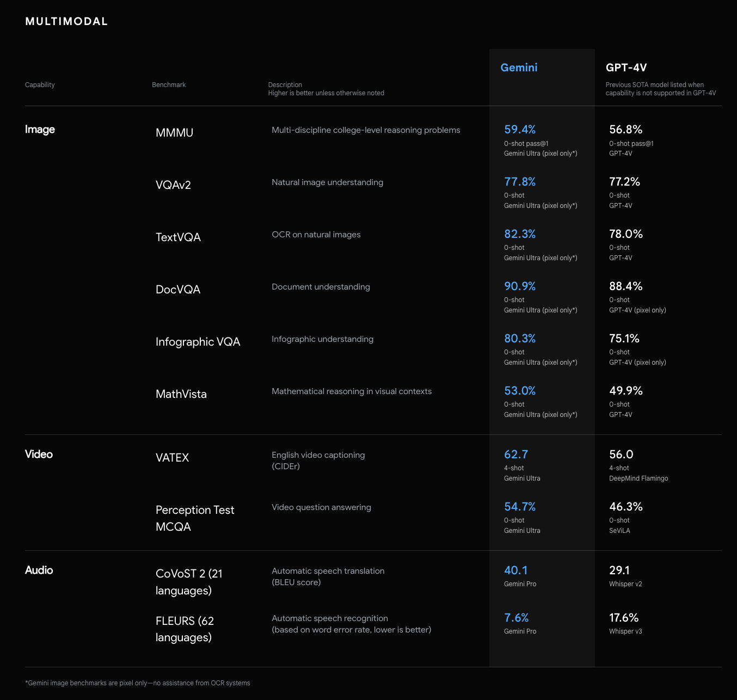Click 'Multi-discipline college-level reasoning problems' description
The height and width of the screenshot is (700, 737).
pyautogui.click(x=366, y=130)
